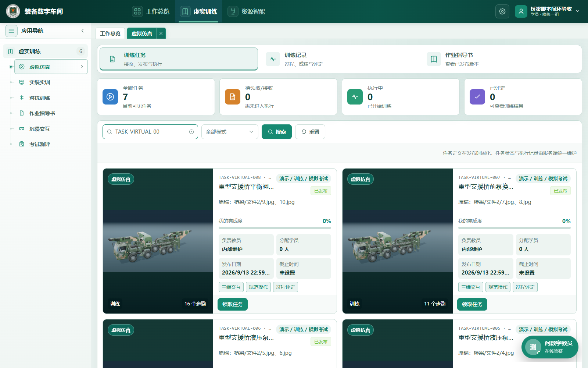This screenshot has width=588, height=368.
Task: Click the green user avatar icon
Action: tap(521, 11)
